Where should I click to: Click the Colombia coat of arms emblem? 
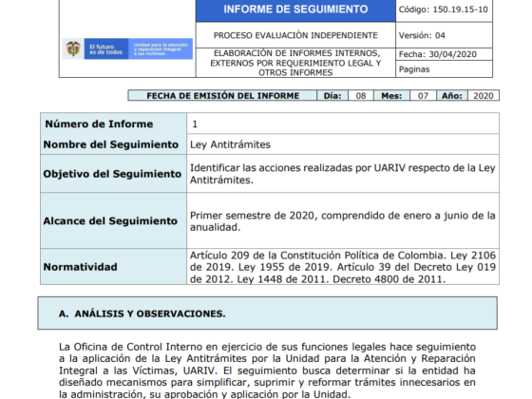pos(73,48)
